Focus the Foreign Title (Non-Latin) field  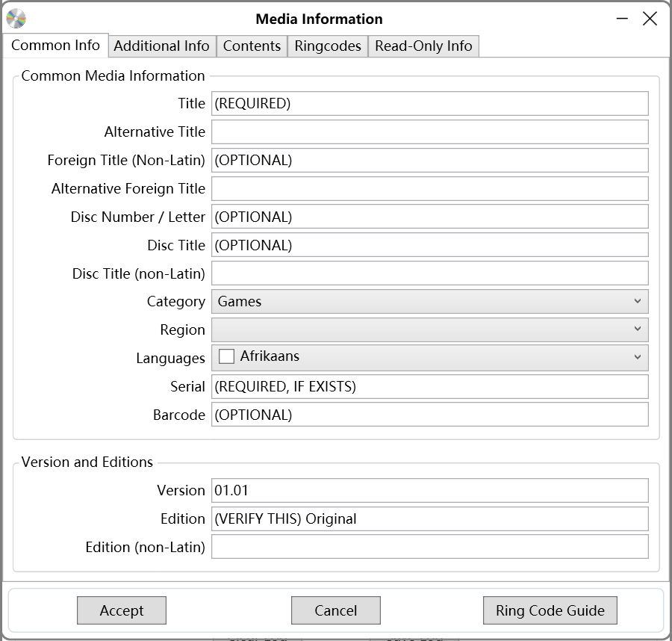430,160
